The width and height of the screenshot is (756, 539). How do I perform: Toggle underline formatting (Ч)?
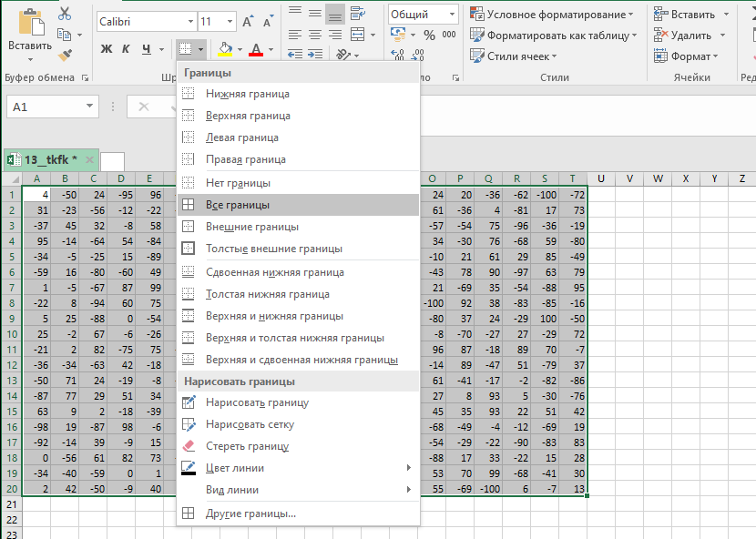click(147, 49)
